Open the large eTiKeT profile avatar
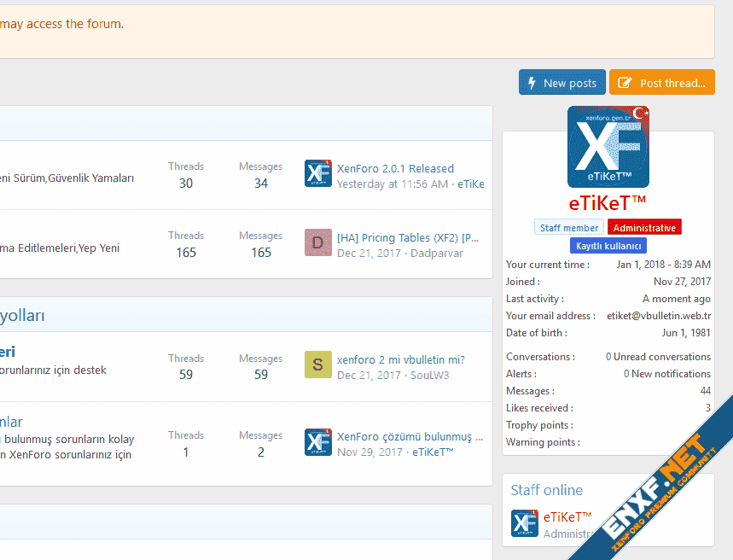Viewport: 733px width, 560px height. 608,147
